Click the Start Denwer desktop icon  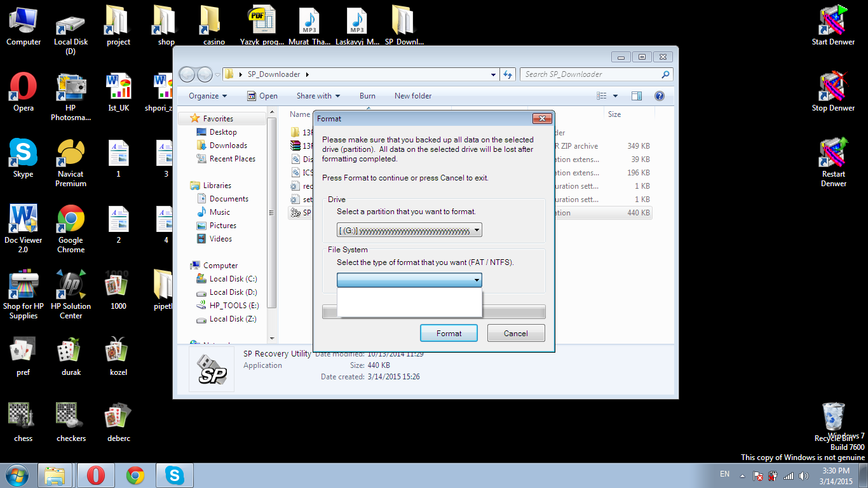[833, 27]
